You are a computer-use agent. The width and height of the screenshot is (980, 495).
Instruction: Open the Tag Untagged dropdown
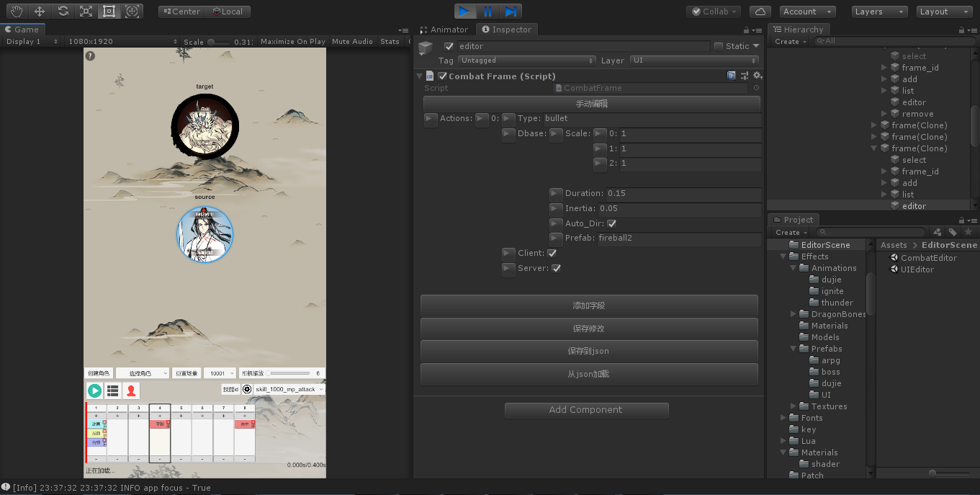pos(527,61)
